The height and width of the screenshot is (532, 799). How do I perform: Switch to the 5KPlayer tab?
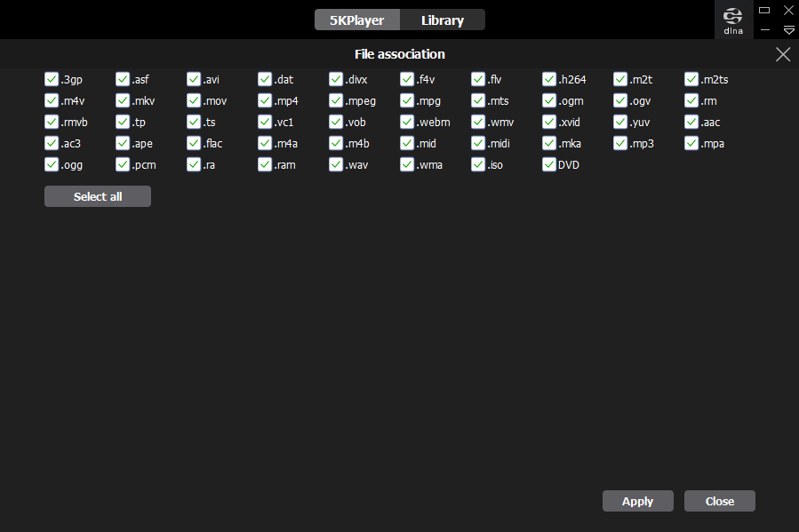[357, 20]
